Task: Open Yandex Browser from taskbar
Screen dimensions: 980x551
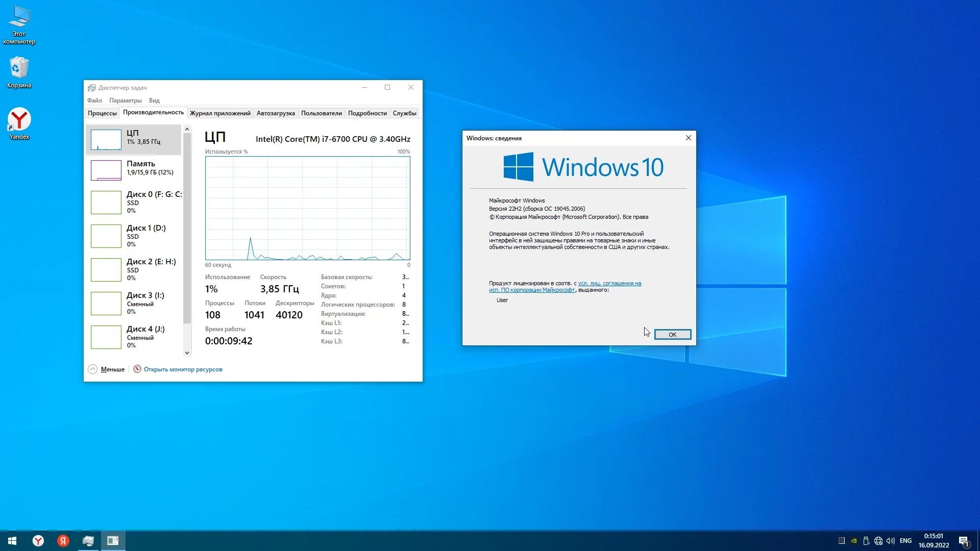Action: pyautogui.click(x=38, y=541)
